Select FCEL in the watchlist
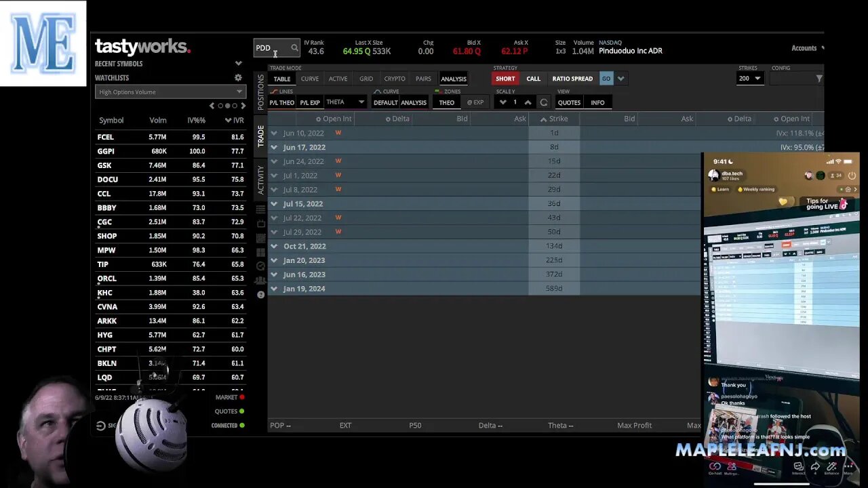The image size is (868, 488). coord(170,137)
